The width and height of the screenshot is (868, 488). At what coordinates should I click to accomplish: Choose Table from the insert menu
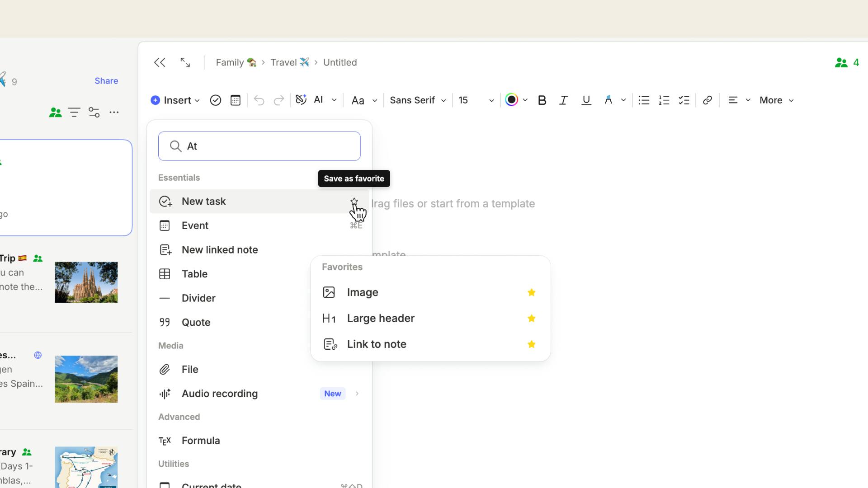click(x=195, y=274)
